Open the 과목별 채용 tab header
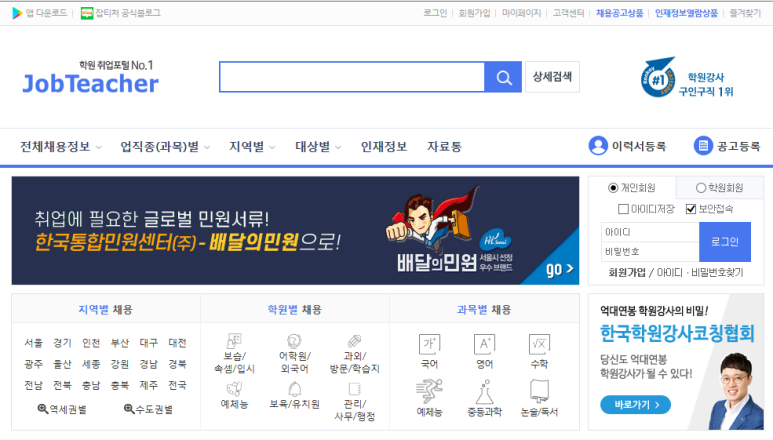This screenshot has width=773, height=440. 484,309
